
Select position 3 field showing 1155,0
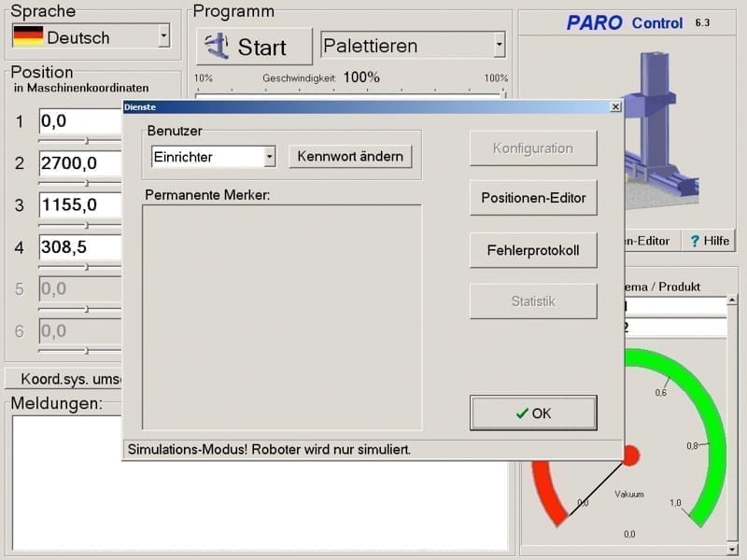80,205
